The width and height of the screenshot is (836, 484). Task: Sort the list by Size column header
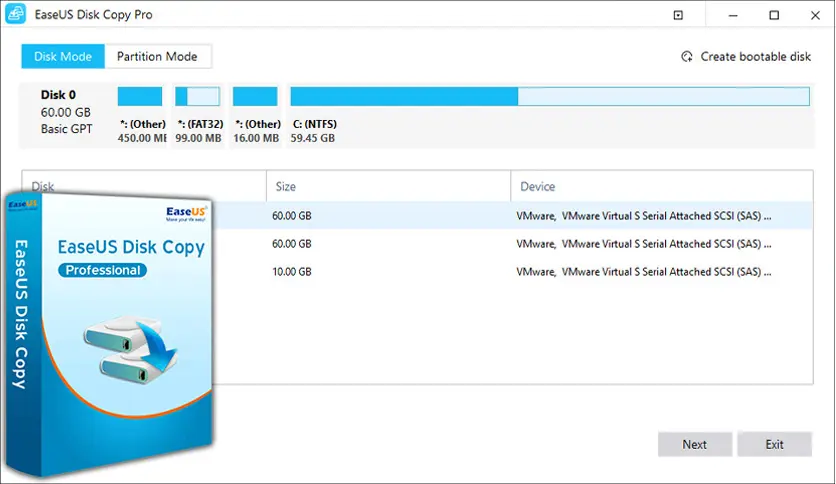point(285,186)
